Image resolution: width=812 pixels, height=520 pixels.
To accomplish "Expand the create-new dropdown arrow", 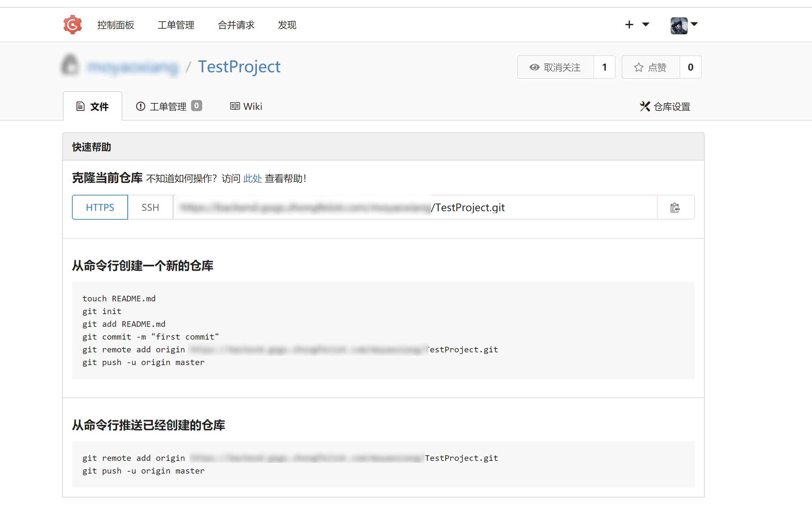I will pyautogui.click(x=645, y=25).
